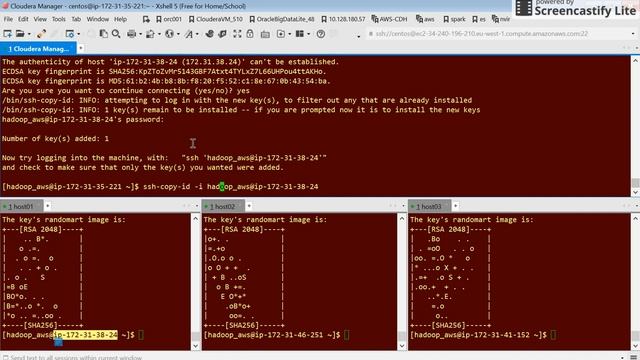Click the Open session folder icon

coord(20,34)
